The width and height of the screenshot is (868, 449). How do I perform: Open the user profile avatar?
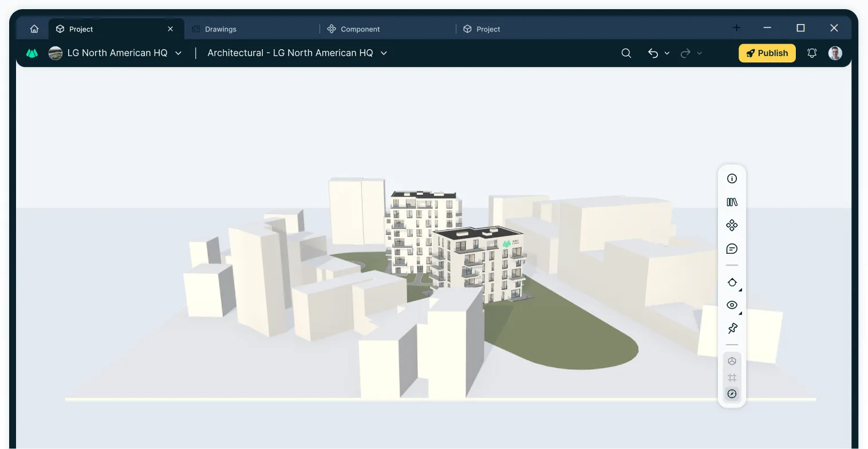point(835,53)
